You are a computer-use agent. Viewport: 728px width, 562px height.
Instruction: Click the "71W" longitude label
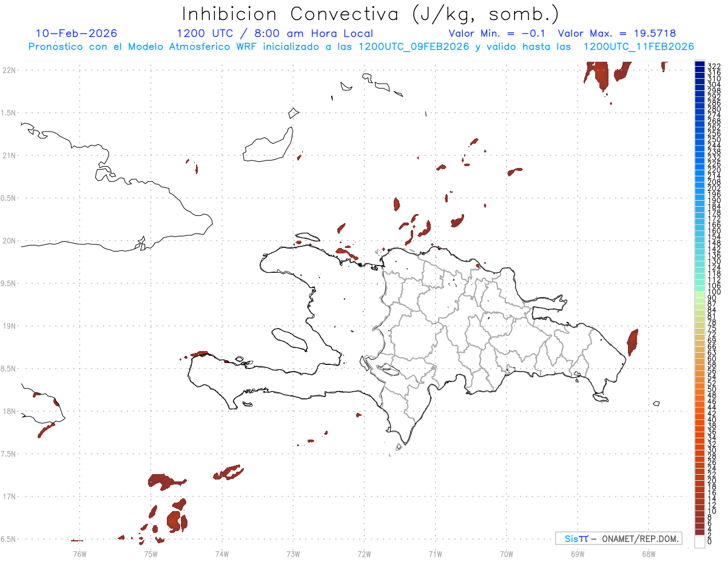click(x=435, y=554)
